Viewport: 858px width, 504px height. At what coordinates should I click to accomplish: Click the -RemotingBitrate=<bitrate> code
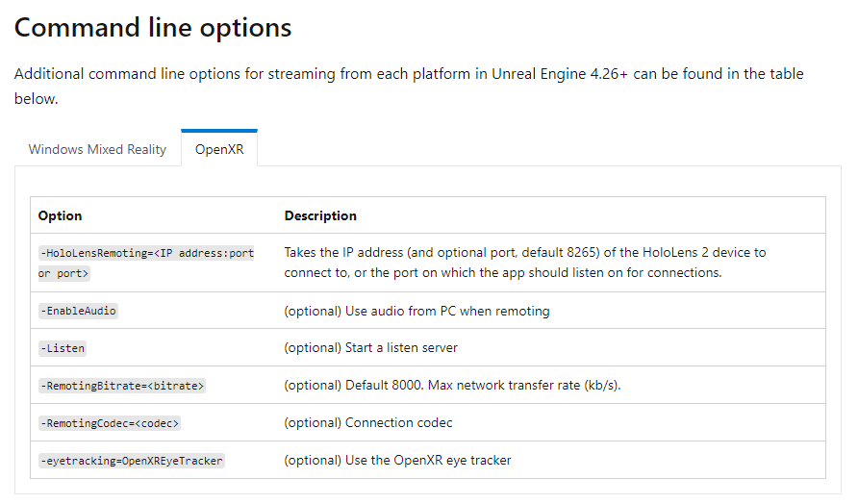122,386
